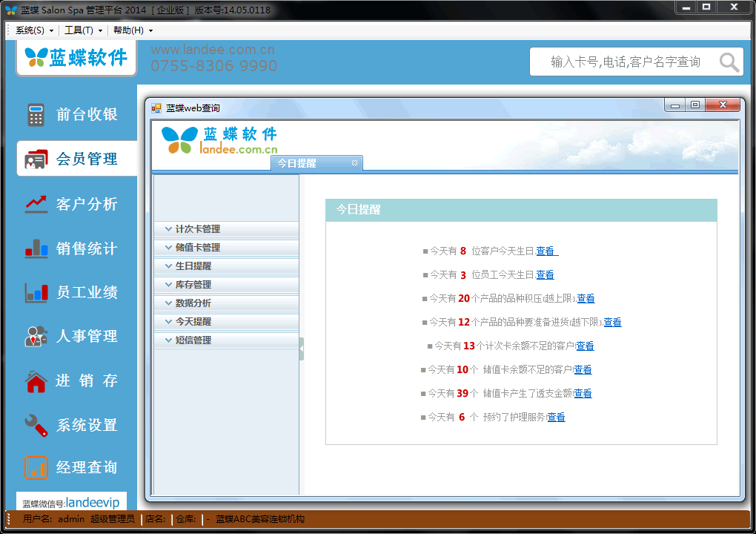Click the website www.landee.com.cn text

point(213,49)
